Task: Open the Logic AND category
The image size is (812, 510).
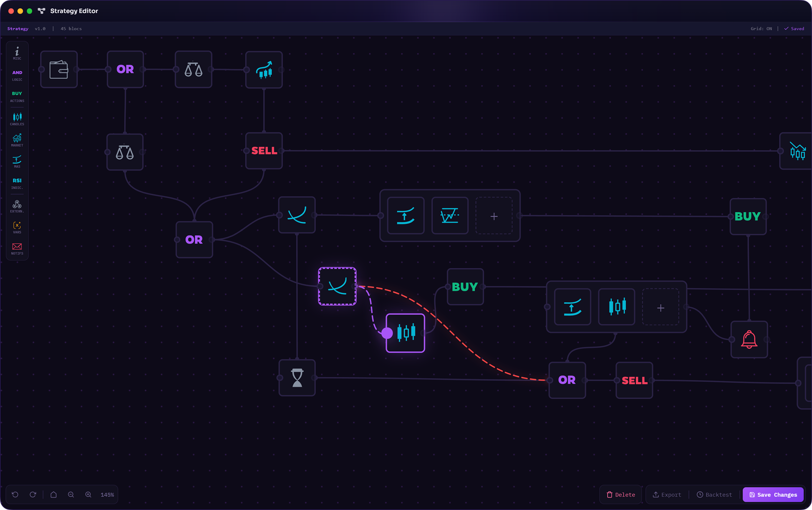Action: pyautogui.click(x=17, y=75)
